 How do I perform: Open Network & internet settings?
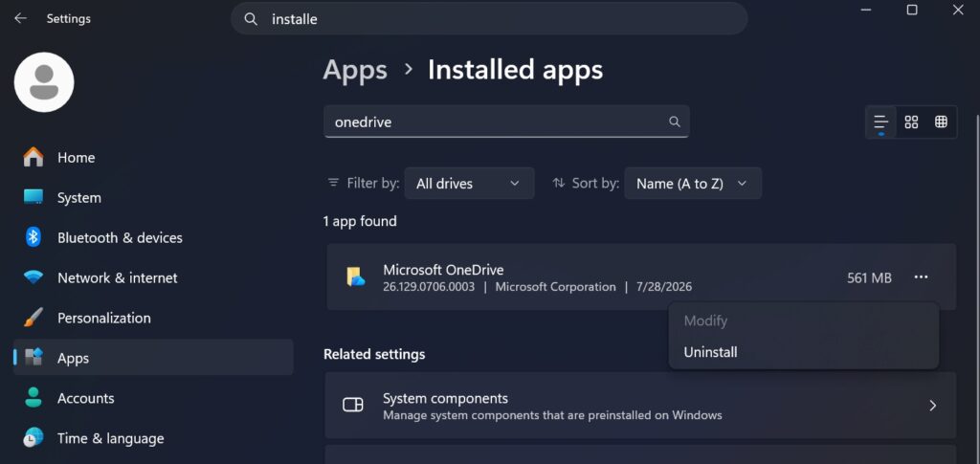(153, 277)
